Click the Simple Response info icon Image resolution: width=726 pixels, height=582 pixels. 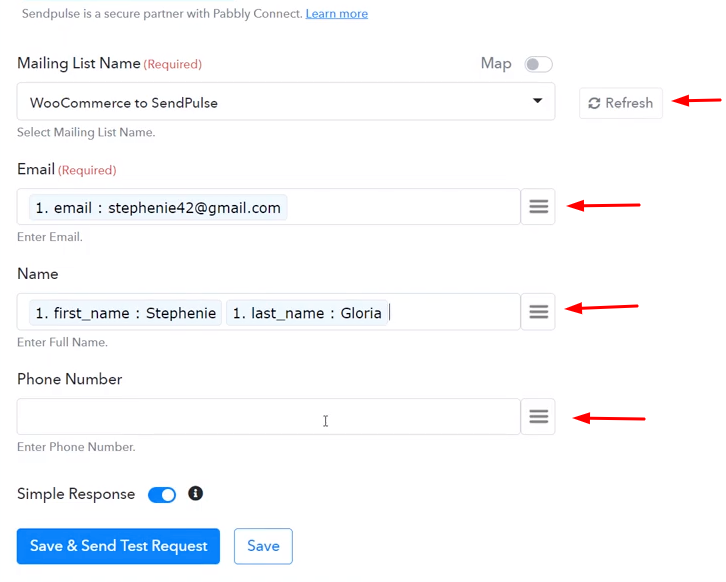195,494
